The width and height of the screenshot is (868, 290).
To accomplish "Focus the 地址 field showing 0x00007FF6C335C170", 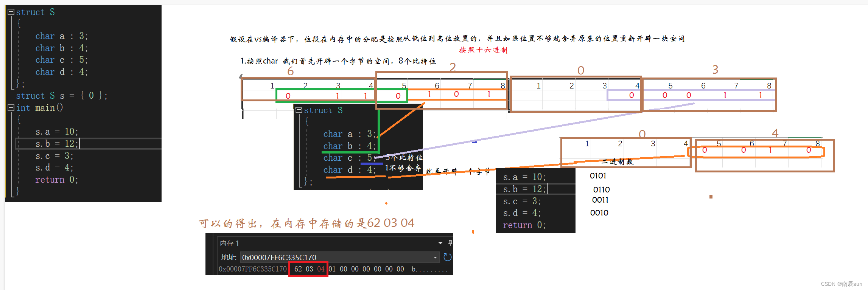I will pos(339,257).
